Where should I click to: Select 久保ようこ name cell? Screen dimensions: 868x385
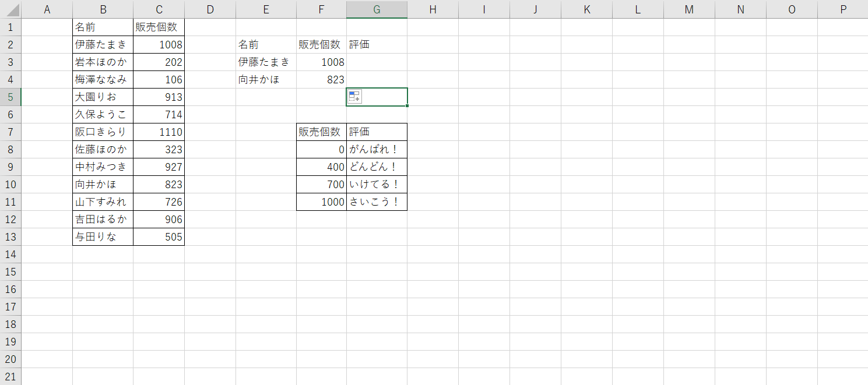click(x=103, y=115)
